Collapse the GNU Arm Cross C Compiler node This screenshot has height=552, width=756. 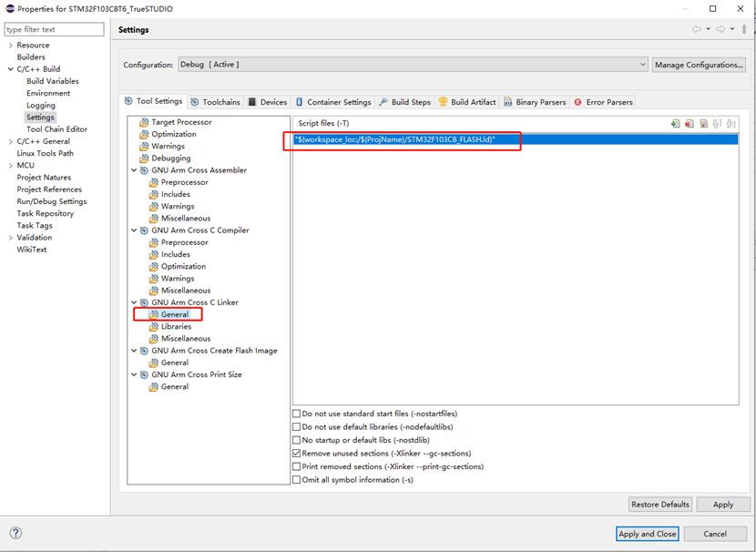[x=134, y=230]
